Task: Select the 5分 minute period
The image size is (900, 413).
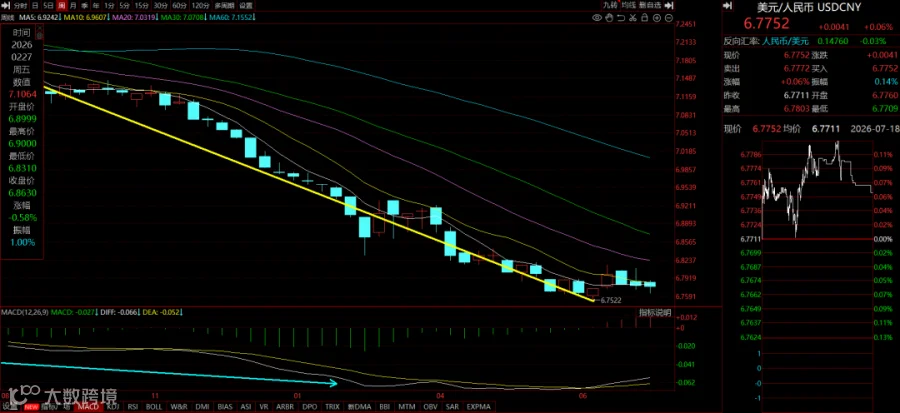Action: pyautogui.click(x=125, y=5)
